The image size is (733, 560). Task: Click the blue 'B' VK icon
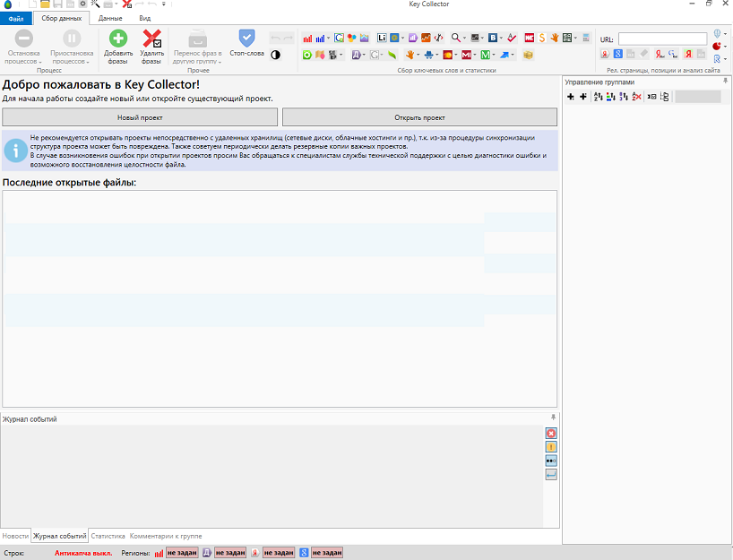[493, 38]
